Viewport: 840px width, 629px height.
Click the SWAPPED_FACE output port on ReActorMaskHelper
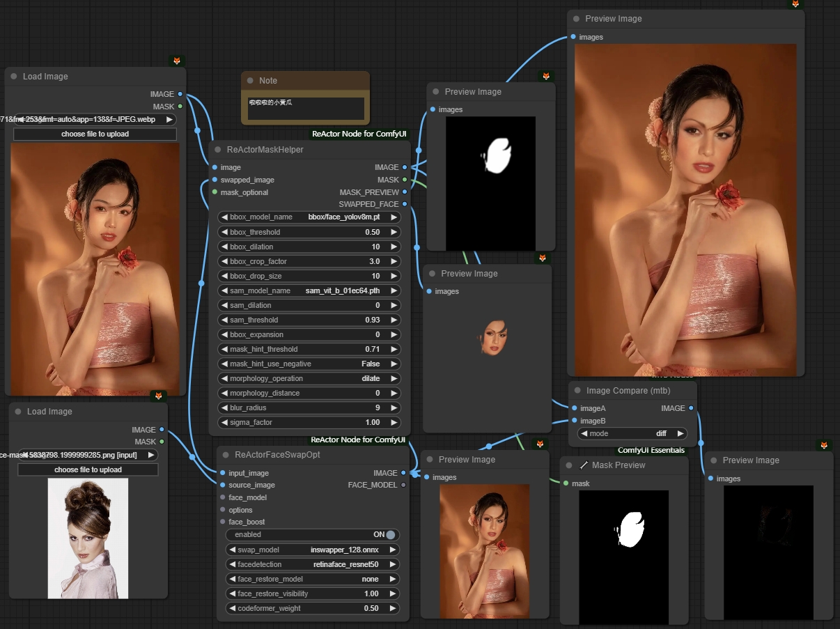tap(405, 204)
